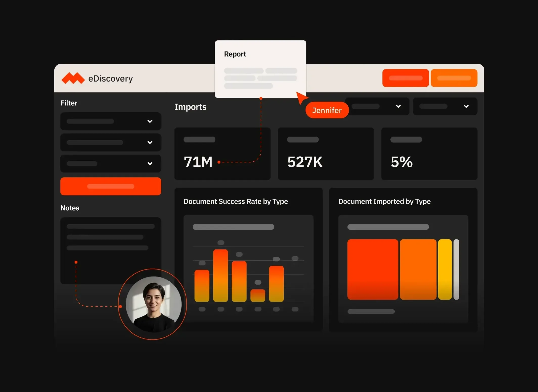
Task: Select the 71M stat card
Action: pyautogui.click(x=222, y=154)
